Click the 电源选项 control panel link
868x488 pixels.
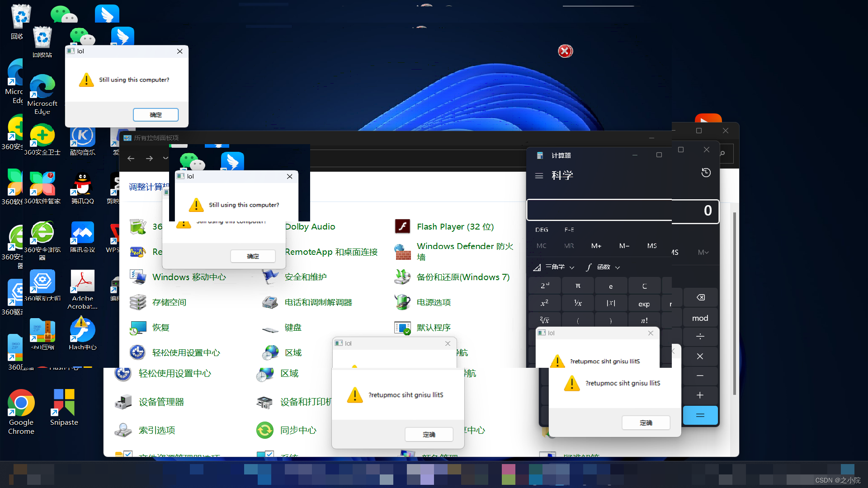(433, 302)
